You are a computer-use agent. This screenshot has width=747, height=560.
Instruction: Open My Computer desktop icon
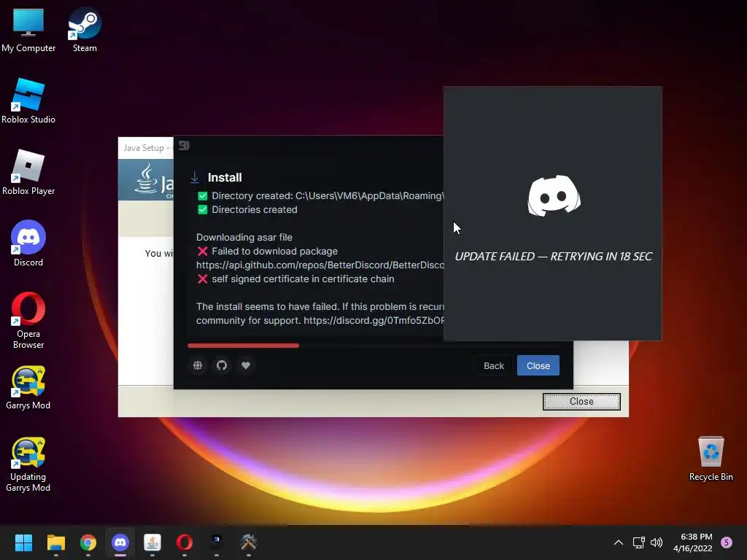point(28,29)
